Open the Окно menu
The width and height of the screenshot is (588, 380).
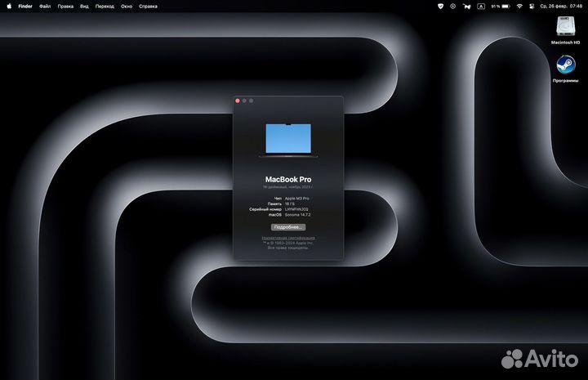127,5
